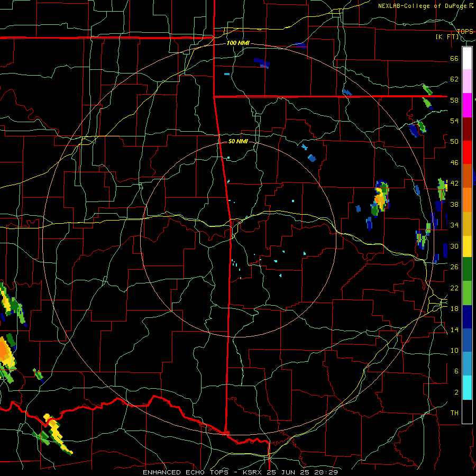Click the "[K FT]" units label
Screen dimensions: 476x476
447,36
